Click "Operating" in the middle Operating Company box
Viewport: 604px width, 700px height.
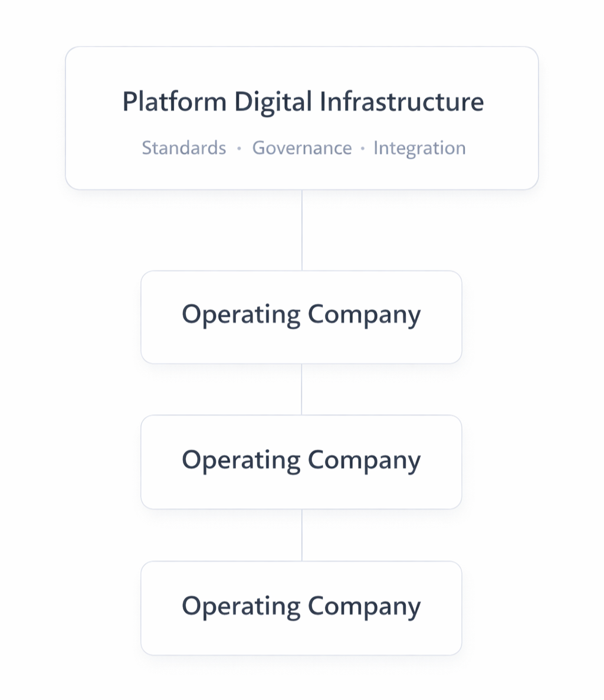pos(241,460)
